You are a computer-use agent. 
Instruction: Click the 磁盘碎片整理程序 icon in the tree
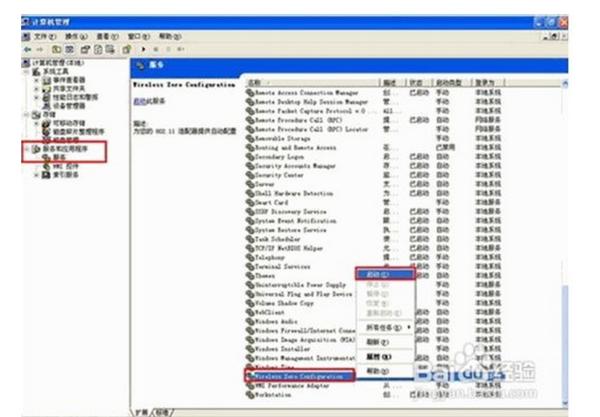click(x=46, y=132)
